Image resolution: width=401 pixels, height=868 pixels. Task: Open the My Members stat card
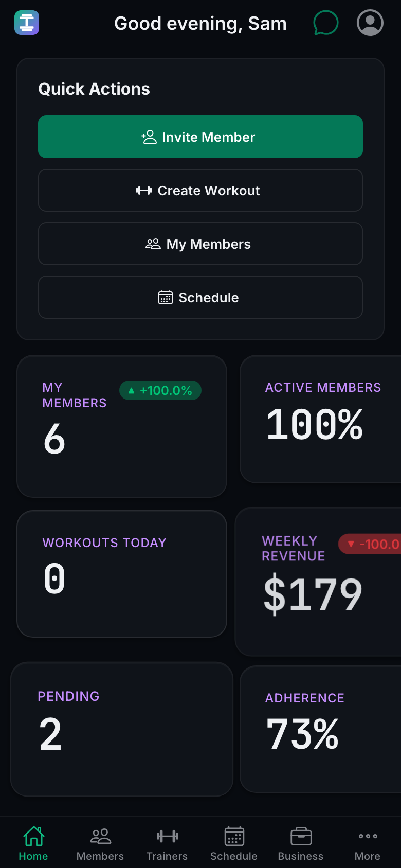click(122, 426)
